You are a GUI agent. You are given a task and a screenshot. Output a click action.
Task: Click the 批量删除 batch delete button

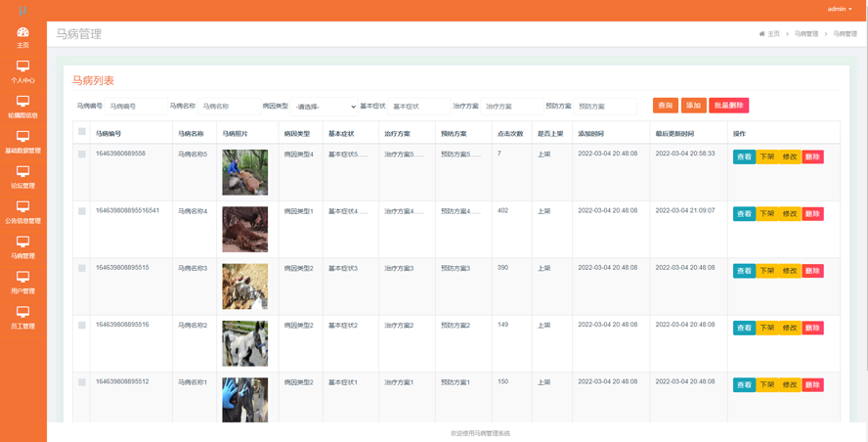pos(729,106)
